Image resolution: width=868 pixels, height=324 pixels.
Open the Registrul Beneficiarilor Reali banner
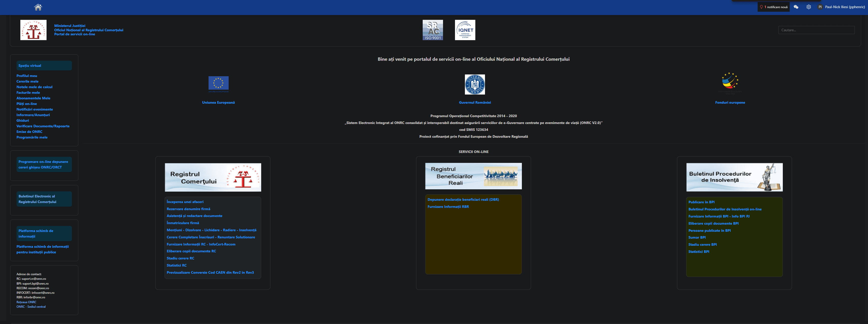point(473,176)
